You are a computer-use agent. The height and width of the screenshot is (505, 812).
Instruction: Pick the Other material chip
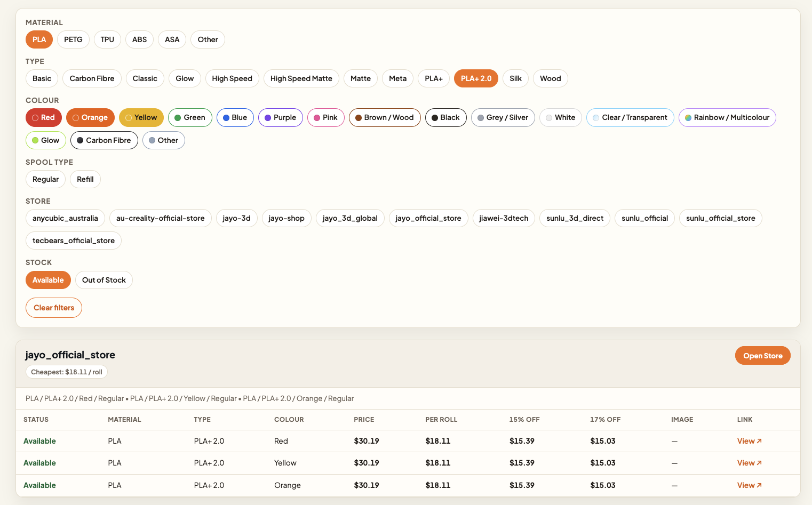pos(208,39)
